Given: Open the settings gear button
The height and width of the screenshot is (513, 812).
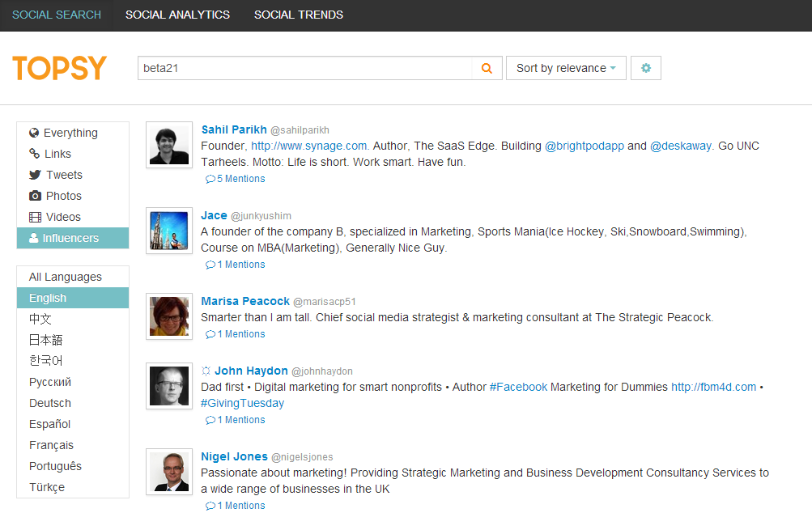Looking at the screenshot, I should pos(646,69).
